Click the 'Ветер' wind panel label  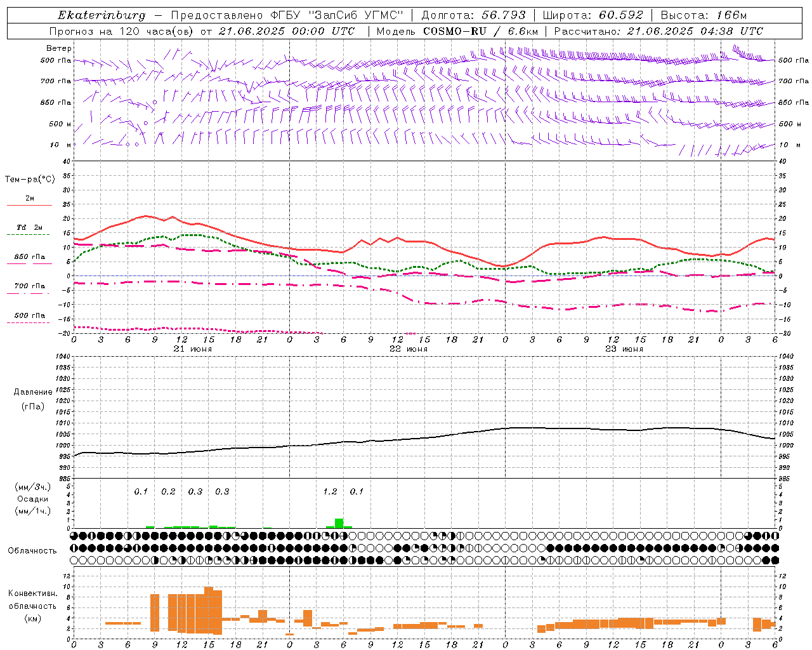(59, 48)
